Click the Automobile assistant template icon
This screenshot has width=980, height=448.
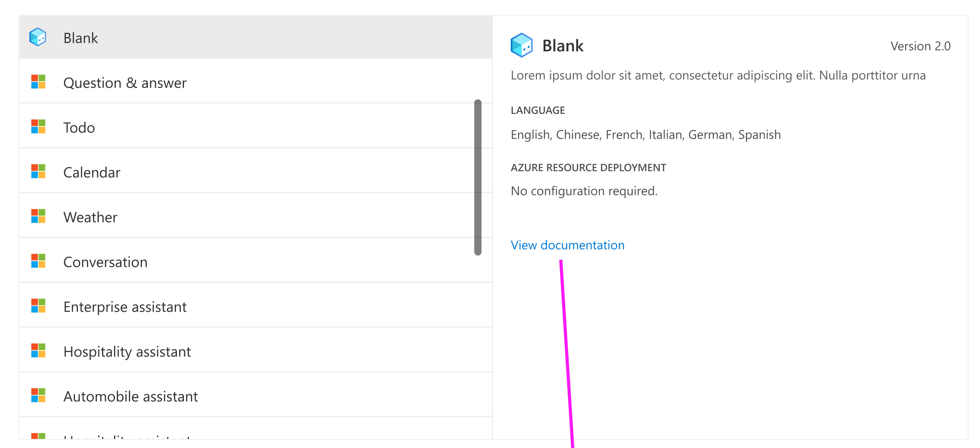click(38, 396)
